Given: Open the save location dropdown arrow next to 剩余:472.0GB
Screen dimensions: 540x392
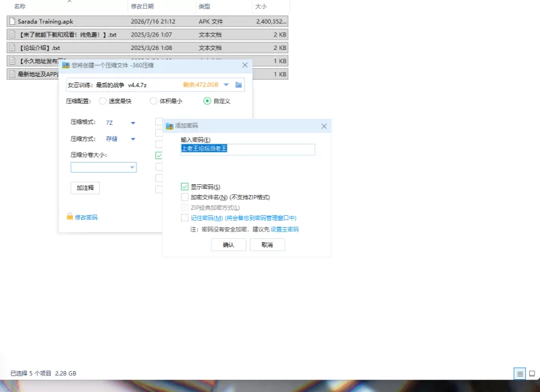Looking at the screenshot, I should (x=226, y=84).
